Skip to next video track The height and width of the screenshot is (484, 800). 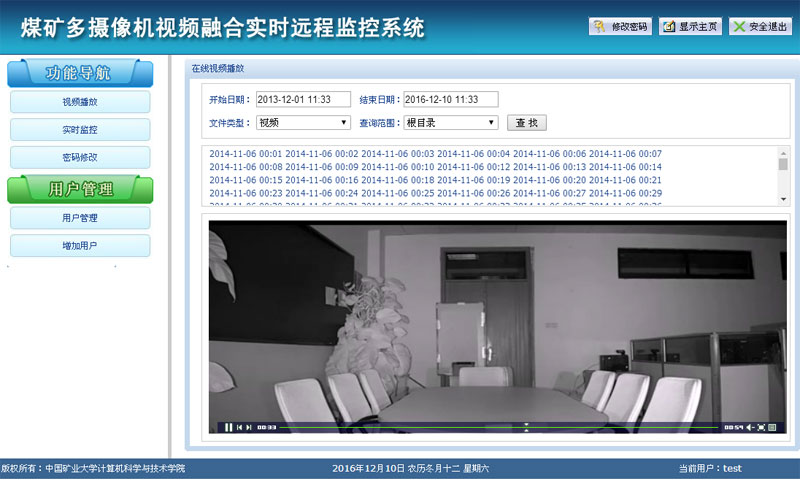coord(249,427)
